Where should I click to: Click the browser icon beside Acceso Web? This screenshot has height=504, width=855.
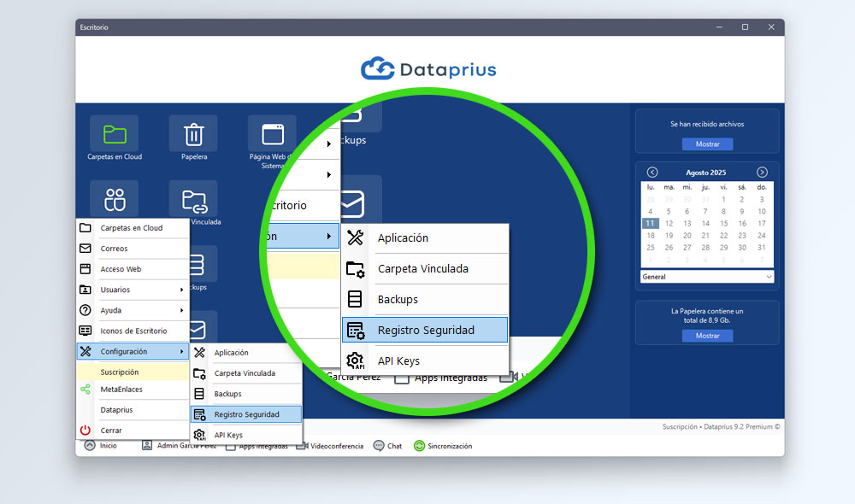(85, 269)
